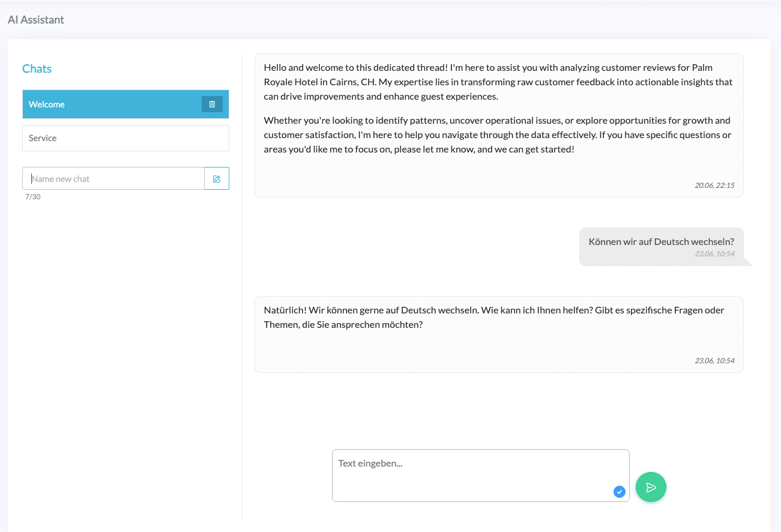Focus the Name new chat field
Screen dimensions: 781x532
[114, 179]
